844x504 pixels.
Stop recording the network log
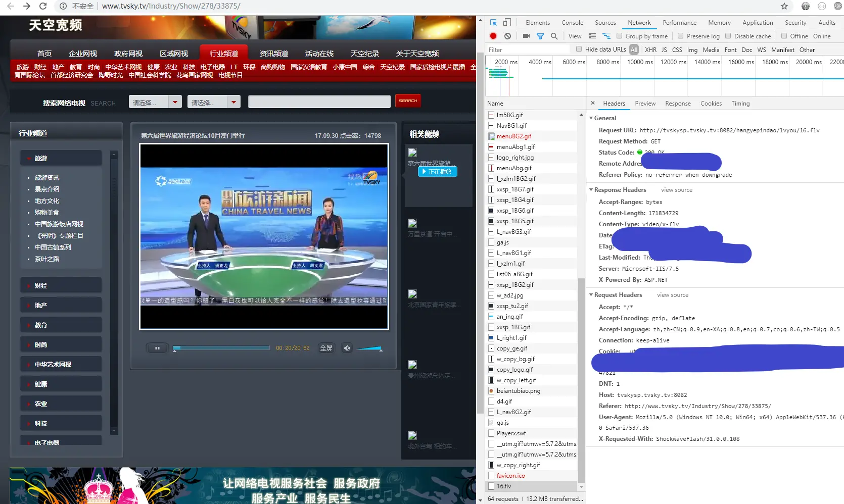pos(493,36)
